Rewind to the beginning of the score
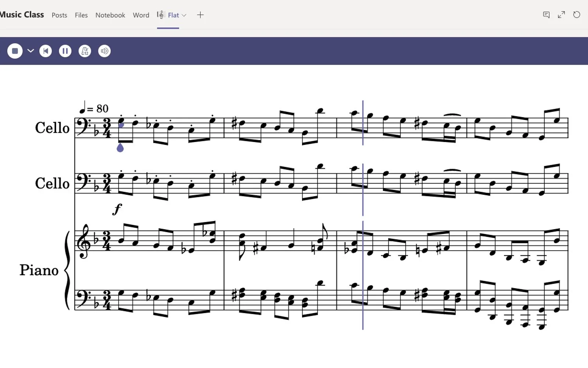Screen dimensions: 588x368 tap(46, 51)
